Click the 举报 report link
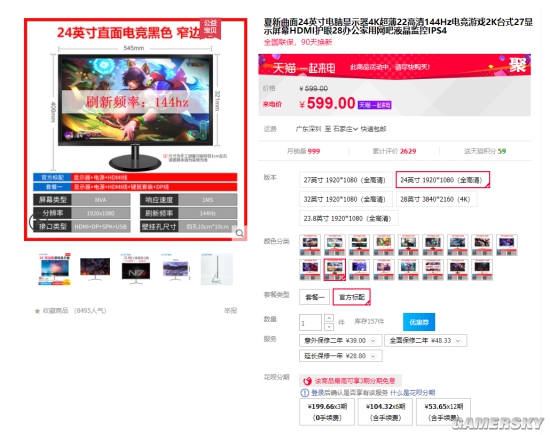 point(230,310)
